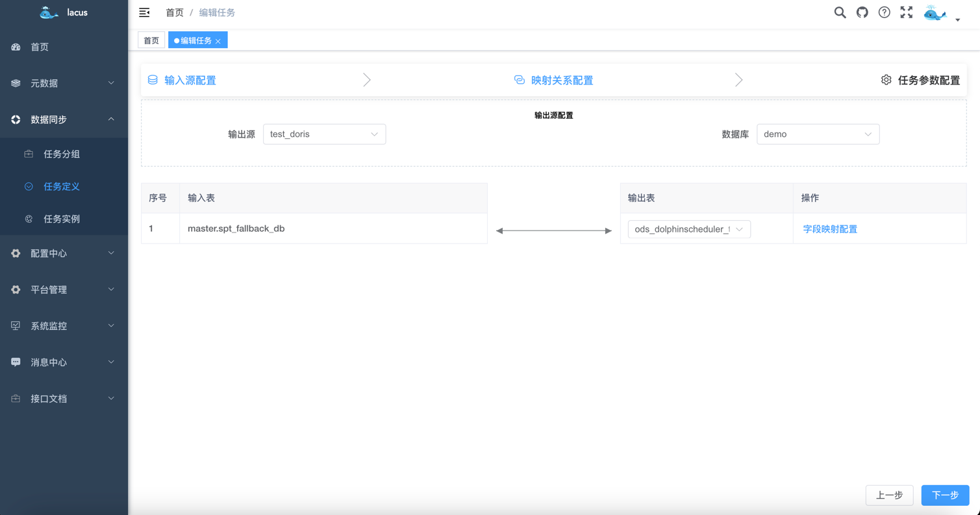Click the database icon beside 输入源配置
Image resolution: width=980 pixels, height=515 pixels.
pyautogui.click(x=153, y=80)
